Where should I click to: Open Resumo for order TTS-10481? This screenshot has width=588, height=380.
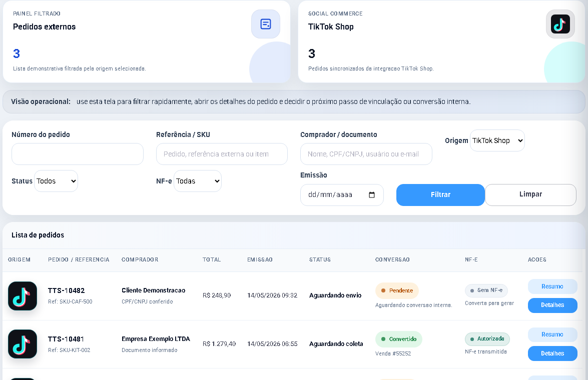click(552, 334)
